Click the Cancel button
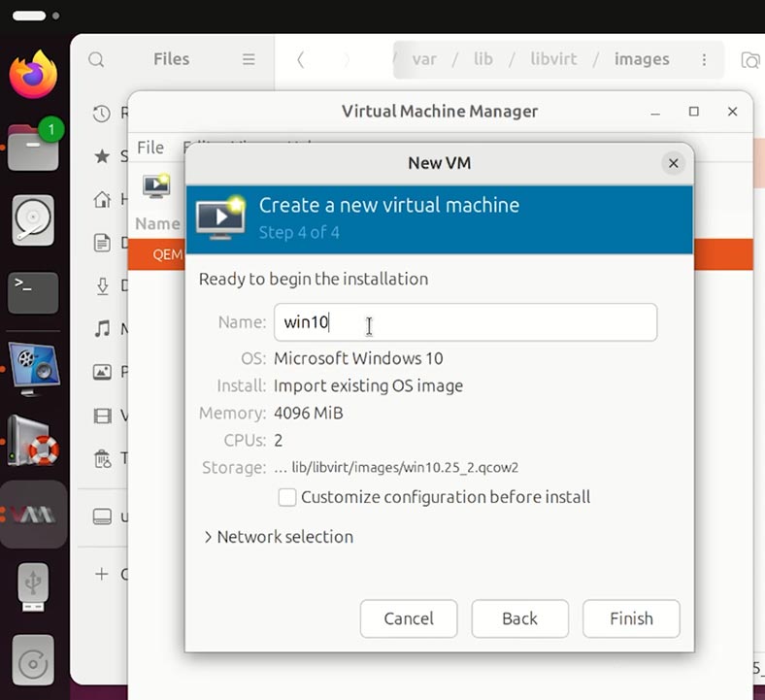 tap(409, 618)
